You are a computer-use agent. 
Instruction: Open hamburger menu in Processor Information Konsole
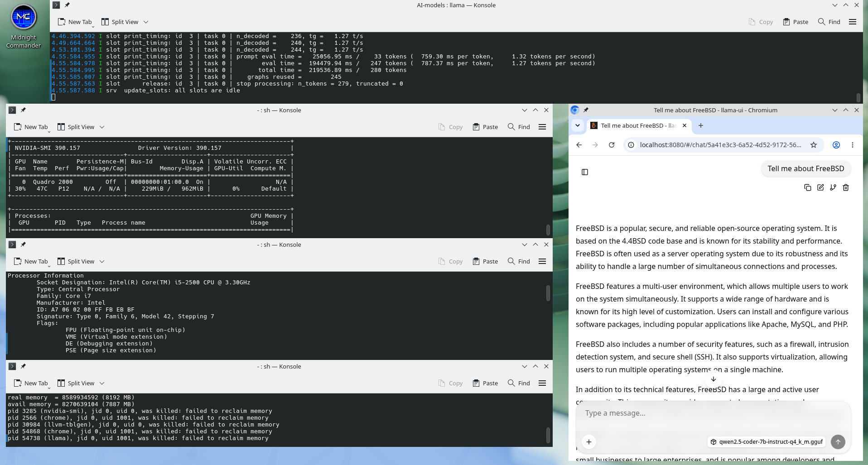(542, 261)
